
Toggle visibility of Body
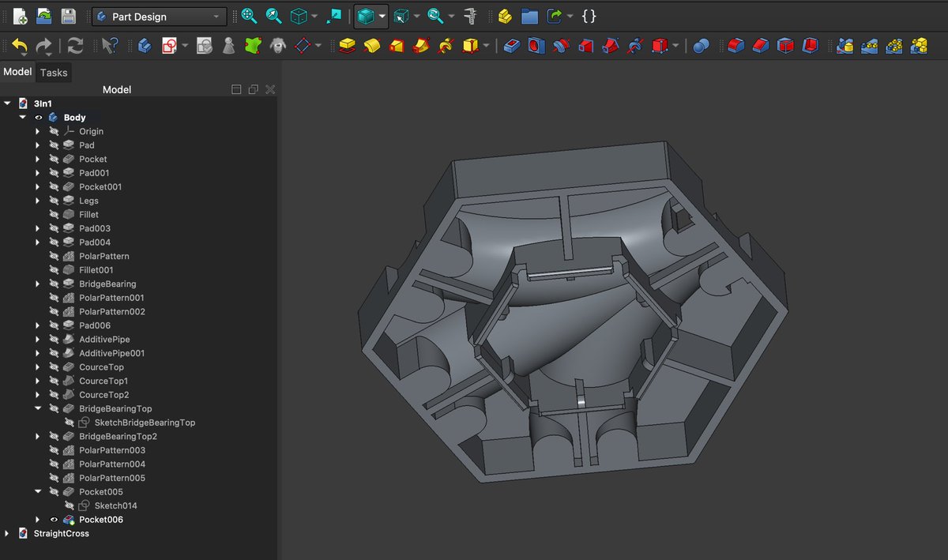pyautogui.click(x=38, y=118)
